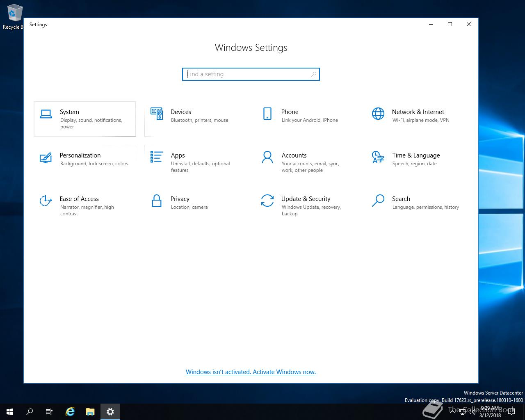The image size is (525, 420).
Task: Click the Windows Settings page title
Action: coord(251,48)
